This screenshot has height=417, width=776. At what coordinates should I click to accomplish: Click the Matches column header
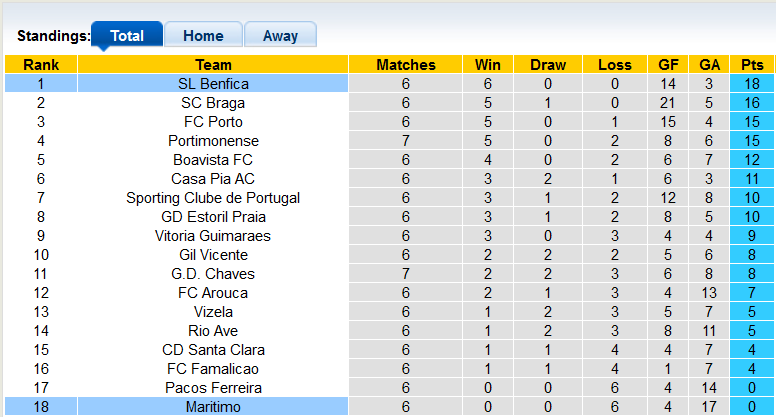click(x=406, y=65)
